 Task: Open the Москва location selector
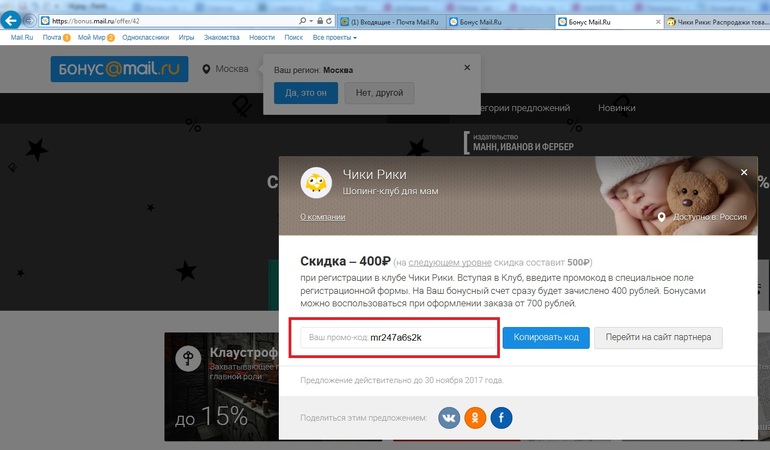[225, 69]
